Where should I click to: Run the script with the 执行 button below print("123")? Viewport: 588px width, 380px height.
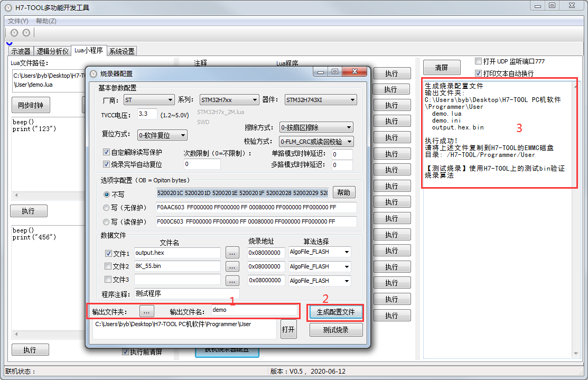click(x=29, y=211)
